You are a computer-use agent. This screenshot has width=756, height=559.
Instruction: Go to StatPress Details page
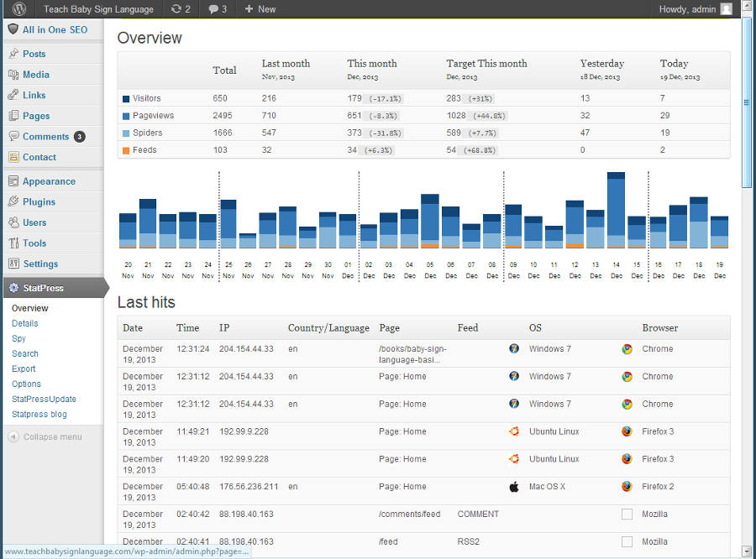(25, 323)
